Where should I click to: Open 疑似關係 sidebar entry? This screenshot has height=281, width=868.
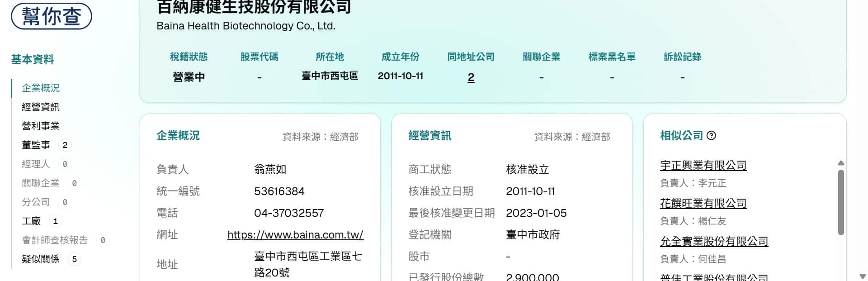point(41,259)
